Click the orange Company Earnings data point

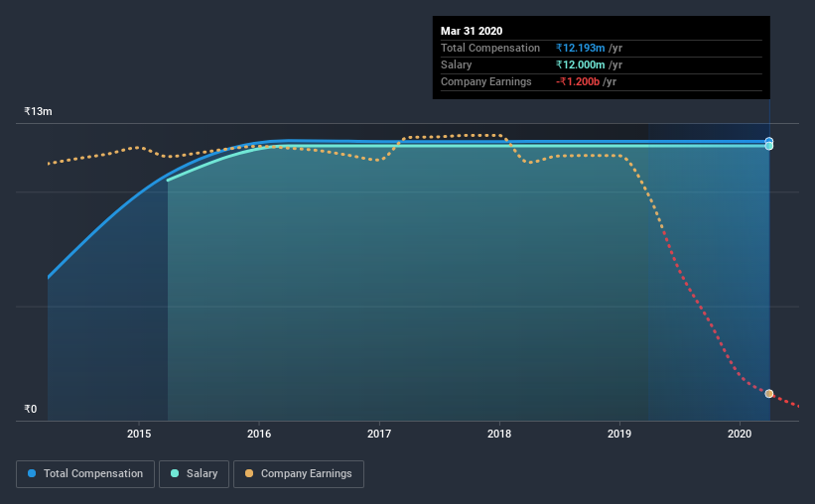pyautogui.click(x=768, y=393)
